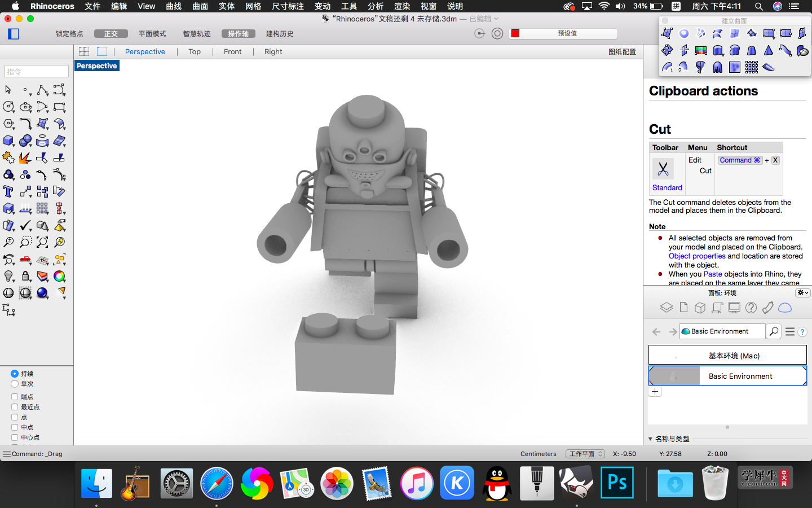Click the padlock lock objects tool

(25, 276)
